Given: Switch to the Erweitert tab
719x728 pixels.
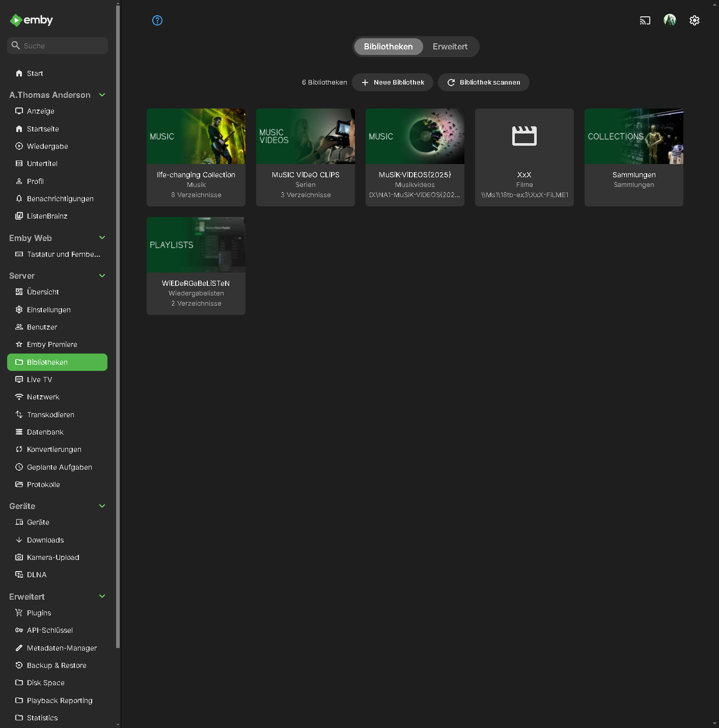Looking at the screenshot, I should (450, 46).
